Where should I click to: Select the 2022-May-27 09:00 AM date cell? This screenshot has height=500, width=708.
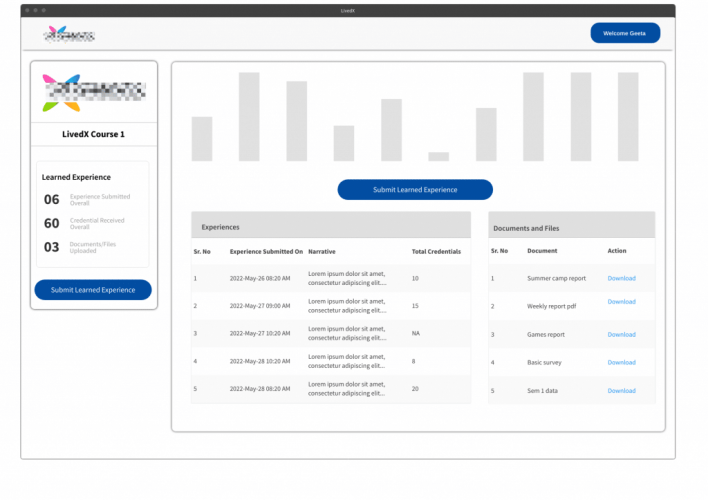coord(260,306)
